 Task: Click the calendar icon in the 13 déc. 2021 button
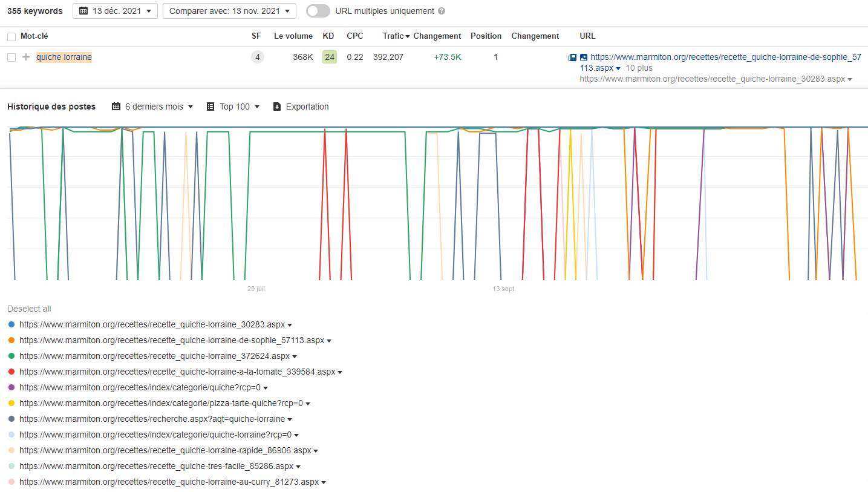[83, 11]
